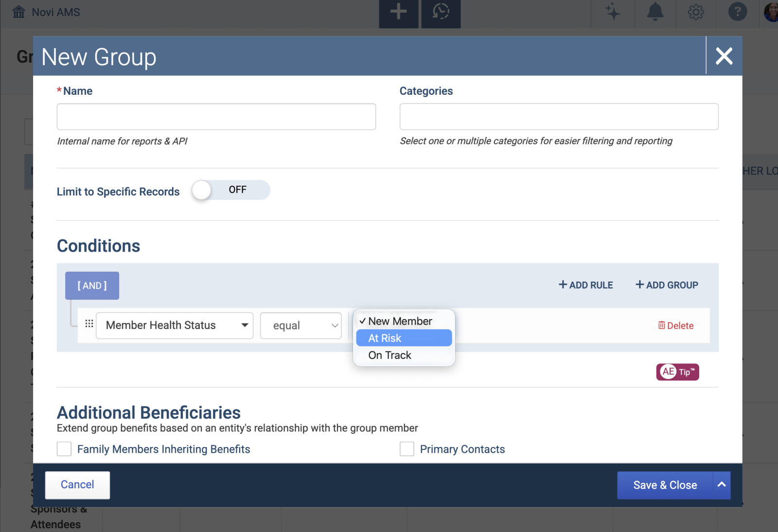
Task: Click the AE Tip badge
Action: 677,372
